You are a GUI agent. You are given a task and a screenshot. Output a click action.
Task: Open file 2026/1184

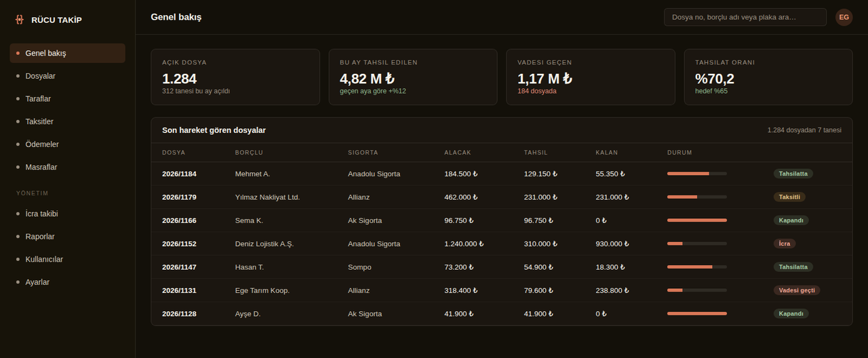pyautogui.click(x=179, y=174)
